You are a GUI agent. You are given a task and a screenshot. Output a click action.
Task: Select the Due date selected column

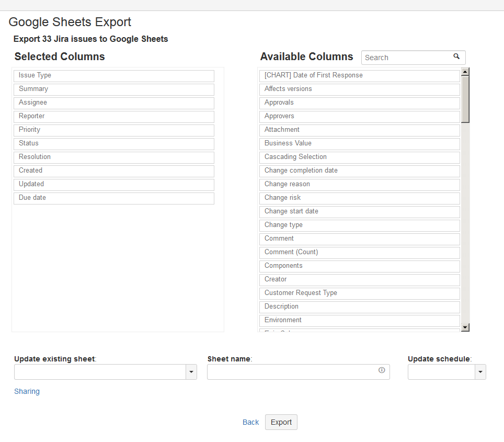click(x=113, y=198)
